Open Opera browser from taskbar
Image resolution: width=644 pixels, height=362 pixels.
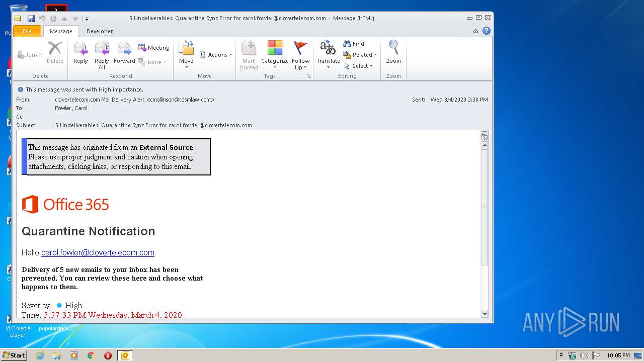click(x=108, y=355)
